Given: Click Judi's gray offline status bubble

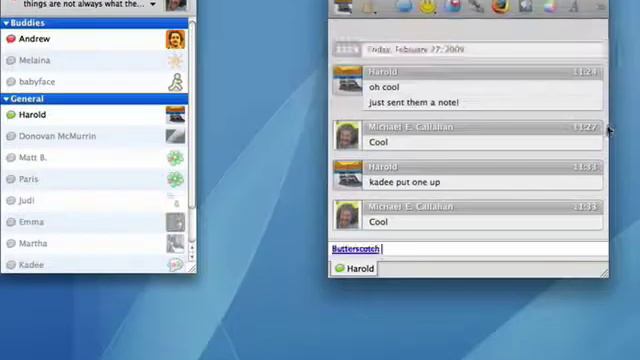Looking at the screenshot, I should click(x=11, y=200).
